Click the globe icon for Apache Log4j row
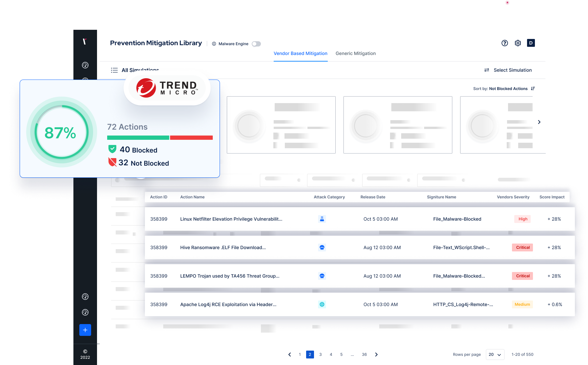Viewport: 588px width, 365px height. (322, 304)
